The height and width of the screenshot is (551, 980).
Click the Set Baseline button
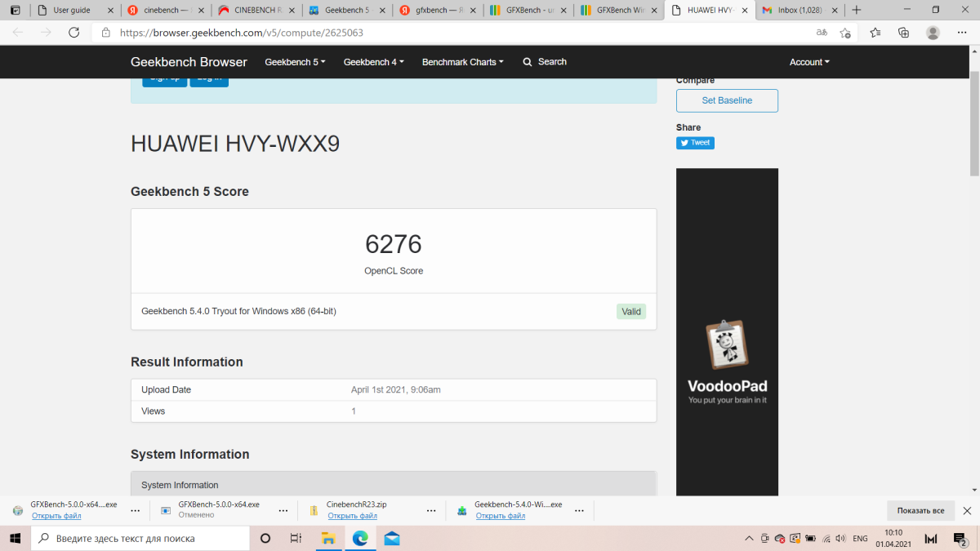click(x=727, y=100)
